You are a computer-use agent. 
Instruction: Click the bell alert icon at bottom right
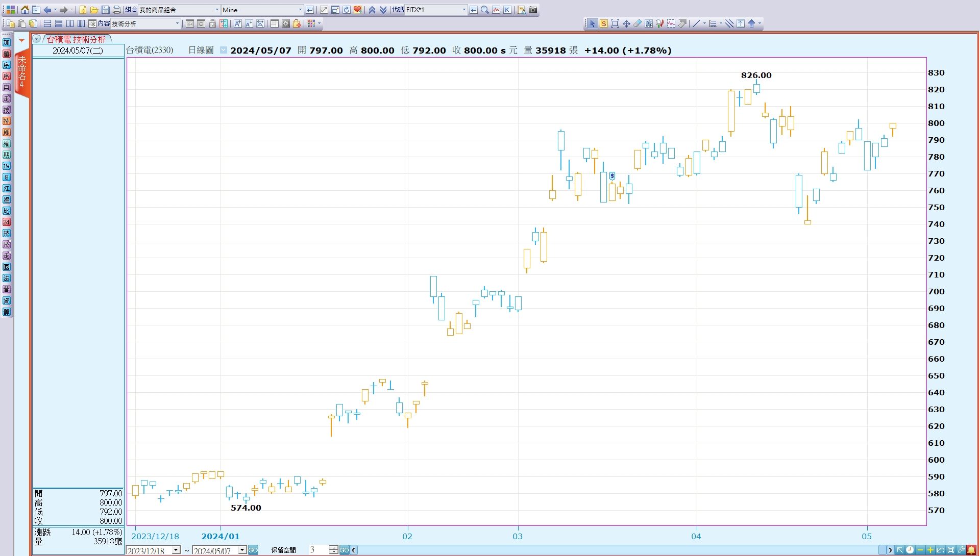971,550
